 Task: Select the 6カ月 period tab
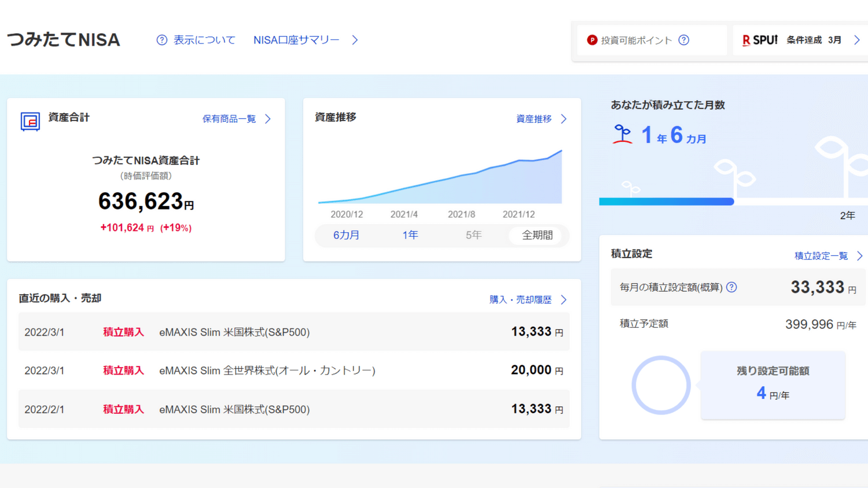pos(346,235)
